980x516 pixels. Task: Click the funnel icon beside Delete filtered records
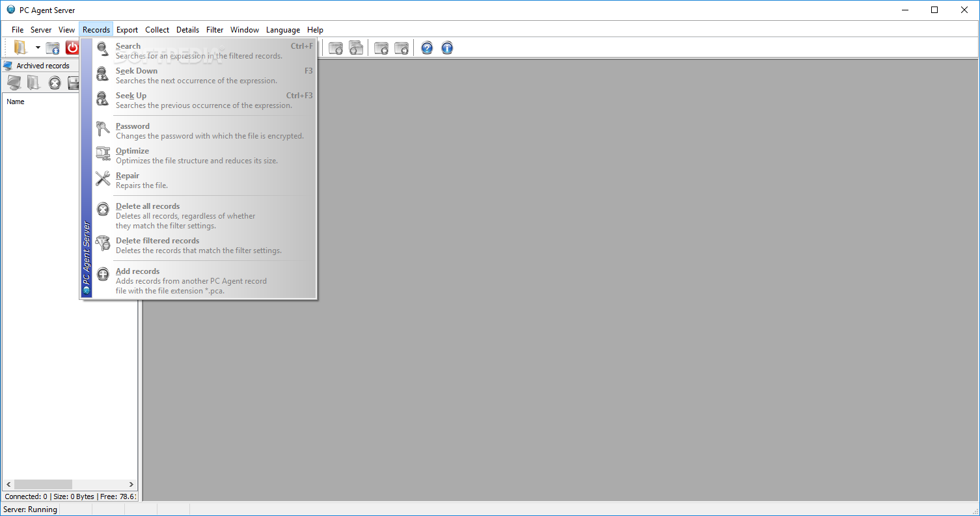tap(103, 244)
